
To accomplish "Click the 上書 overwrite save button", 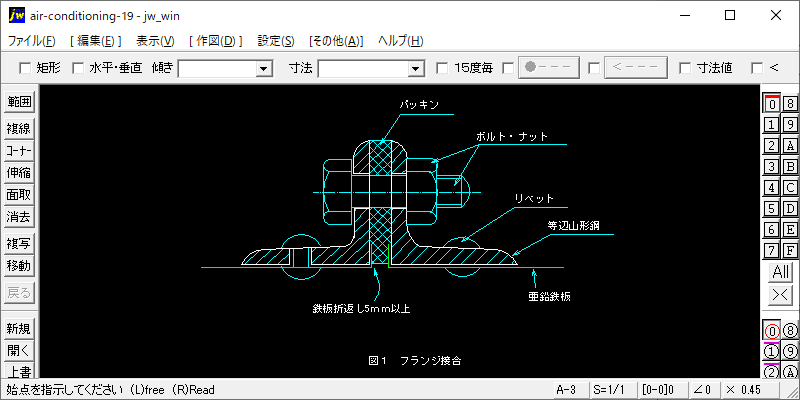I will click(19, 371).
